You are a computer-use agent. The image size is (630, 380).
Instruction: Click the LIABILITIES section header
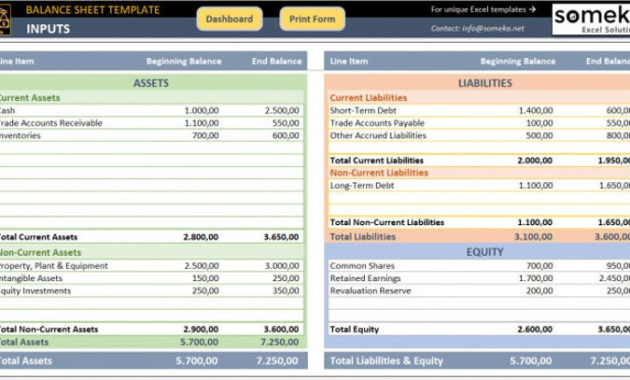tap(485, 83)
